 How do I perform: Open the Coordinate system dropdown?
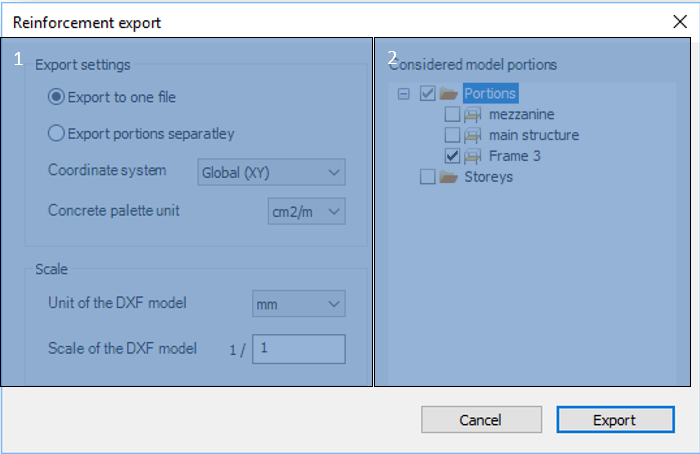pos(271,172)
